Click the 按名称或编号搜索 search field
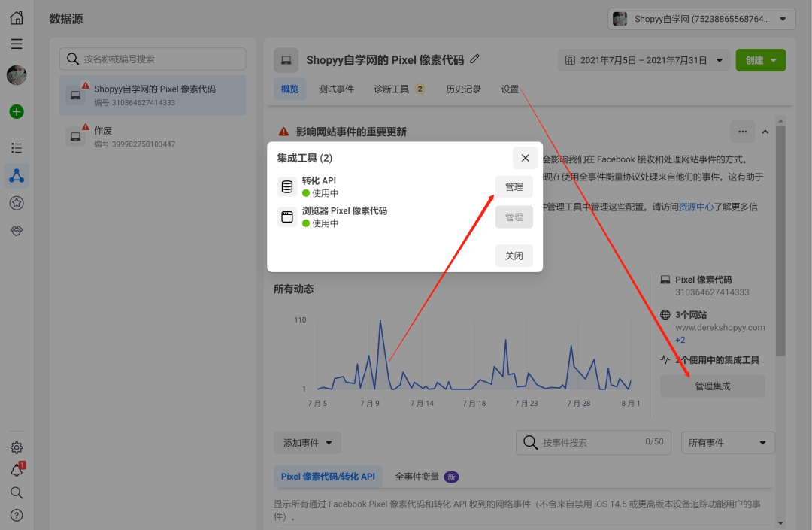 (x=153, y=59)
